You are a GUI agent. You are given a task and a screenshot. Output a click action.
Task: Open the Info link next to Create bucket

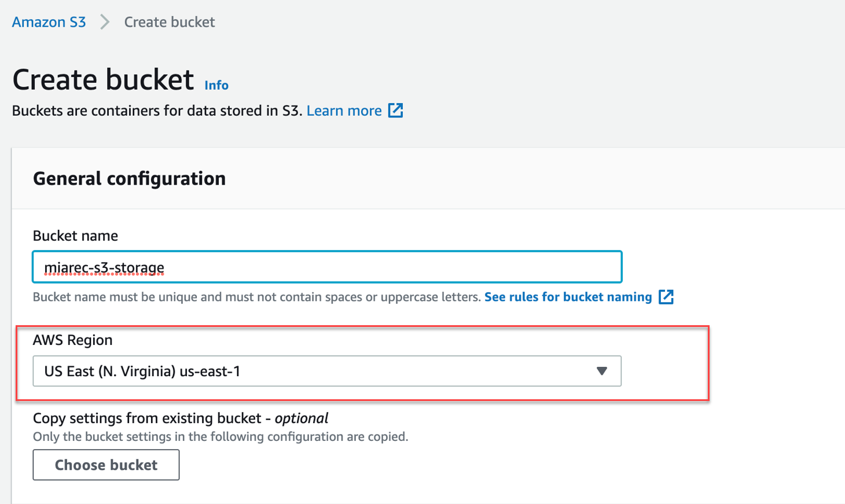[x=216, y=85]
